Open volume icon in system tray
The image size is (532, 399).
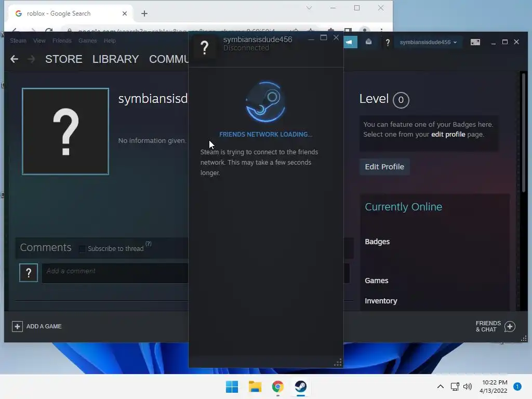pos(468,387)
